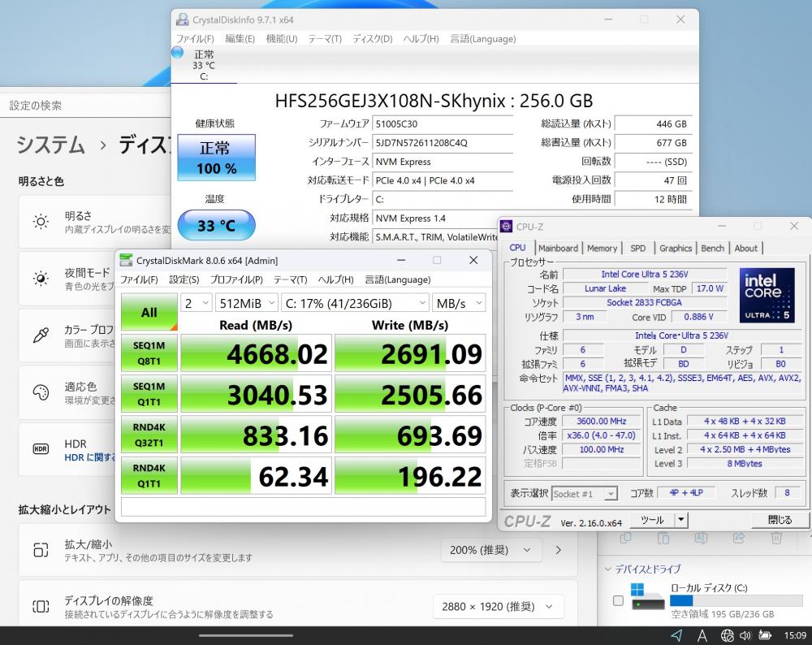Click the battery icon in the taskbar
The image size is (812, 645).
click(765, 635)
